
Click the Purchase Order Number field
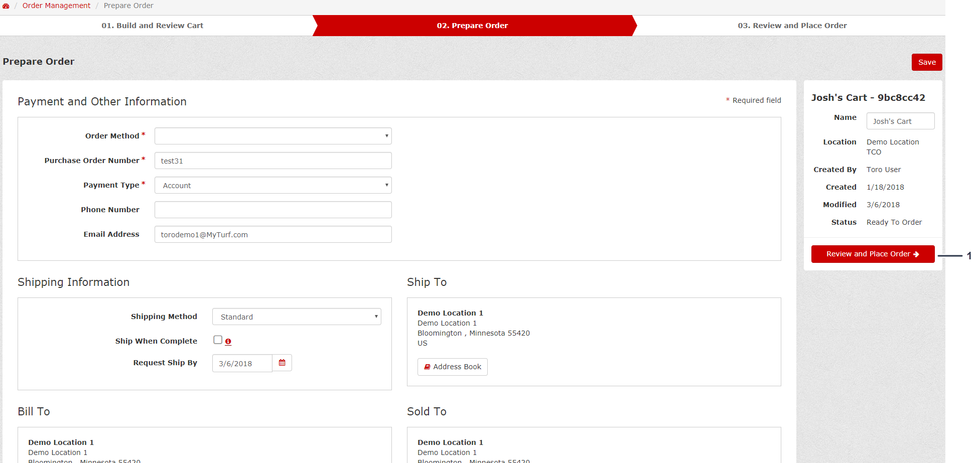pos(273,161)
